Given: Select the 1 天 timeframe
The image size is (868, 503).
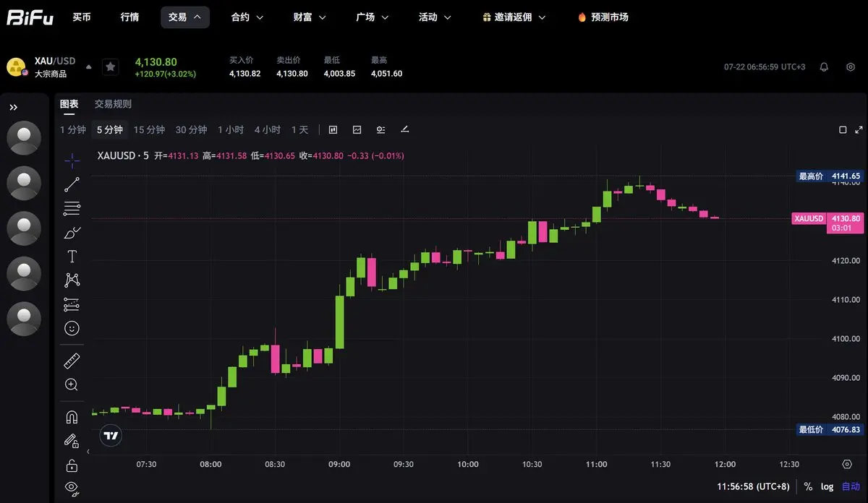Looking at the screenshot, I should click(x=299, y=130).
